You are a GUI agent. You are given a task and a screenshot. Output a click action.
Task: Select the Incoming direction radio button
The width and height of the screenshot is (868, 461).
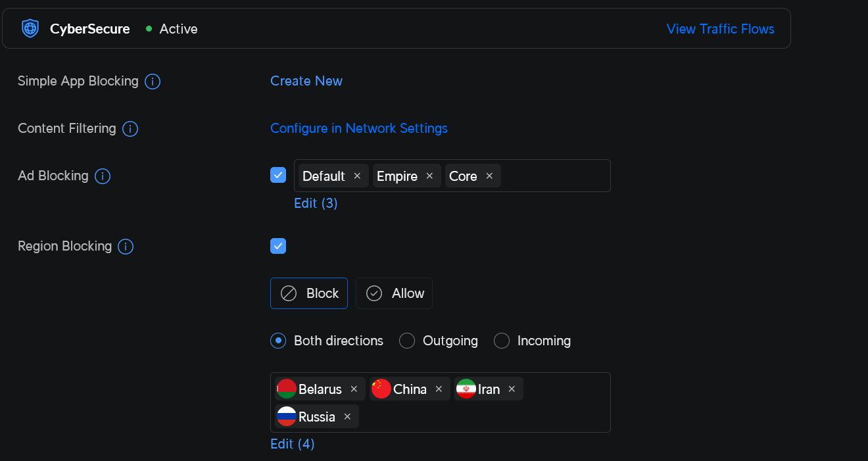pos(502,341)
